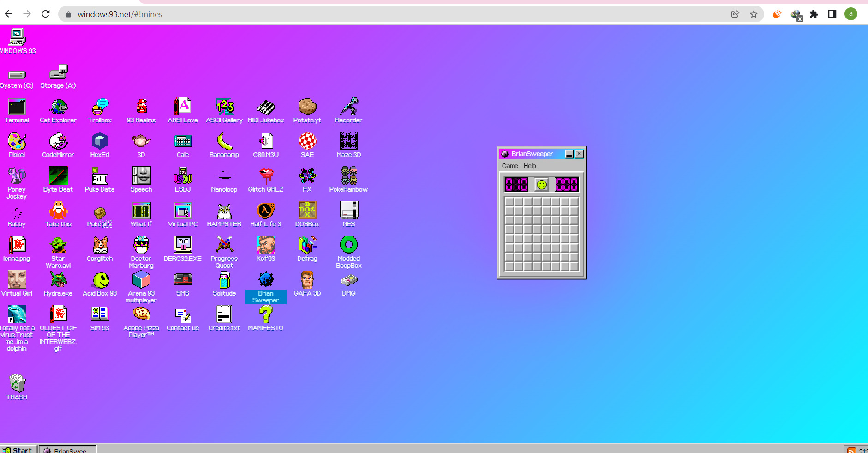Viewport: 868px width, 453px height.
Task: Open the MANIFESTO question mark icon
Action: tap(266, 315)
